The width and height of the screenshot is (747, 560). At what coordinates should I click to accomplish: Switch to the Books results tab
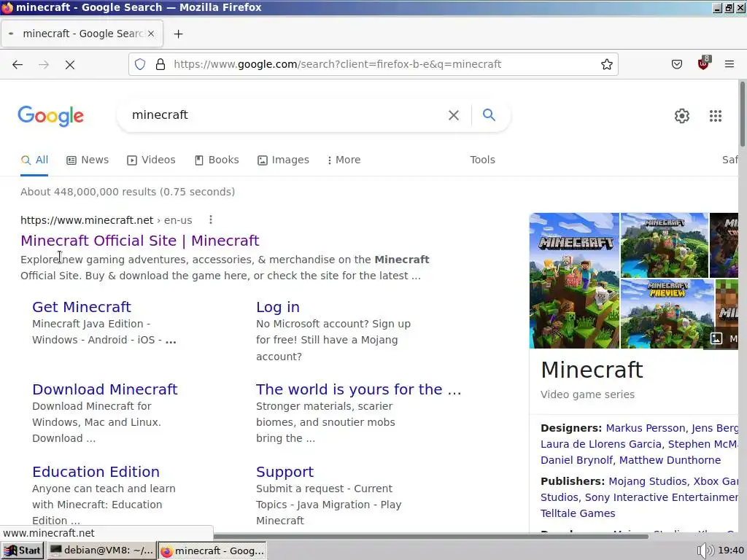click(x=217, y=160)
